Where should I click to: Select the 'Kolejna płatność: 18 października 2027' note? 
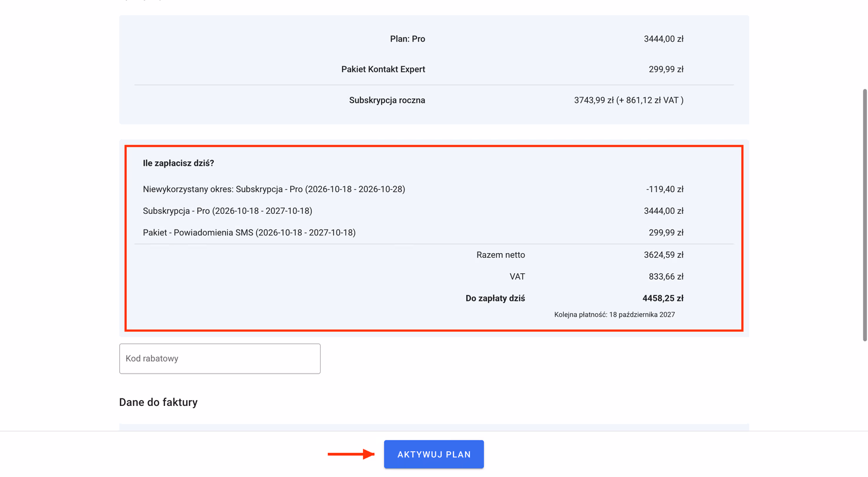tap(614, 315)
